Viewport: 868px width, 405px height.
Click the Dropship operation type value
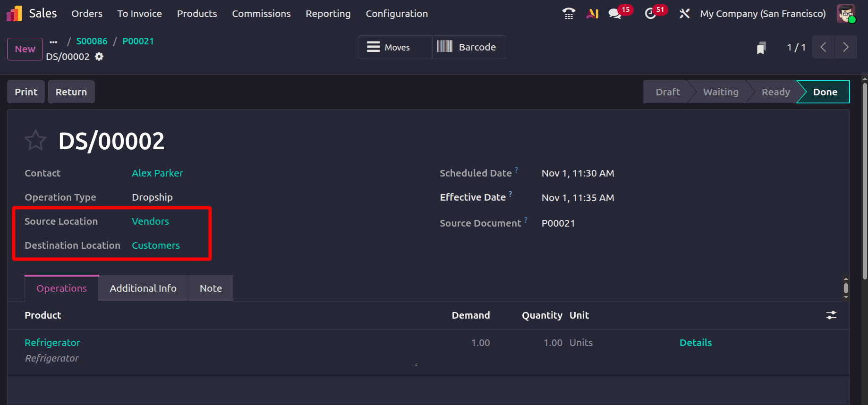click(152, 197)
